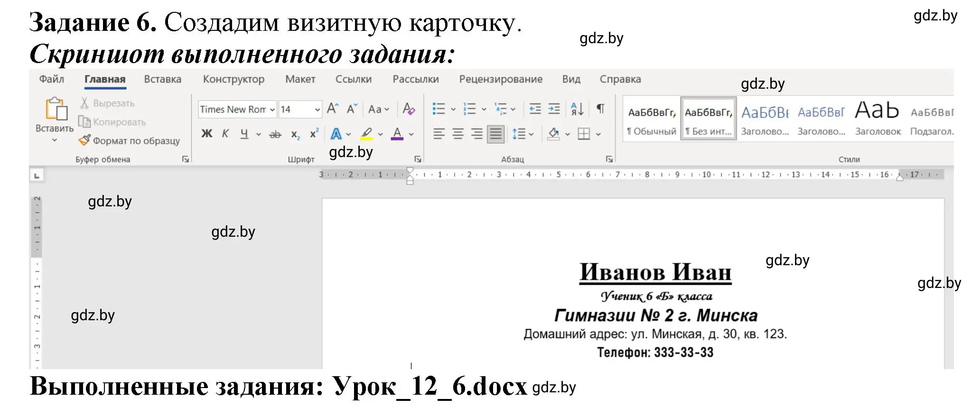Switch to the Конструктор tab
This screenshot has width=980, height=417.
click(x=233, y=79)
